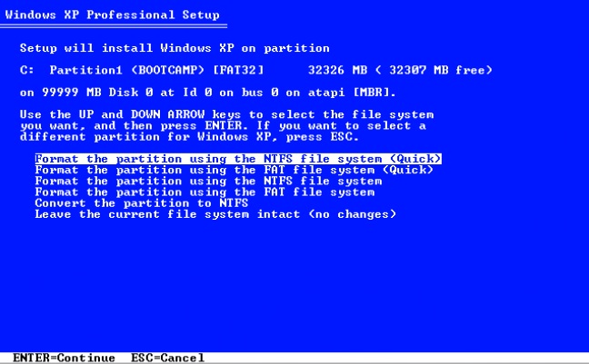Click ESC=Cancel in the bottom bar
The height and width of the screenshot is (364, 589).
167,358
